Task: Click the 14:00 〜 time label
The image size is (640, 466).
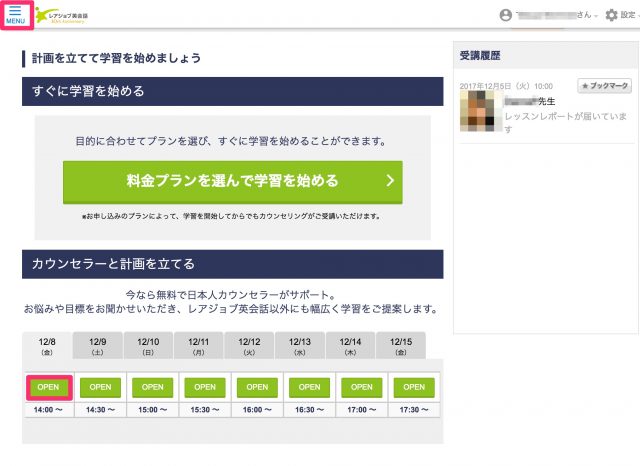Action: click(x=48, y=410)
